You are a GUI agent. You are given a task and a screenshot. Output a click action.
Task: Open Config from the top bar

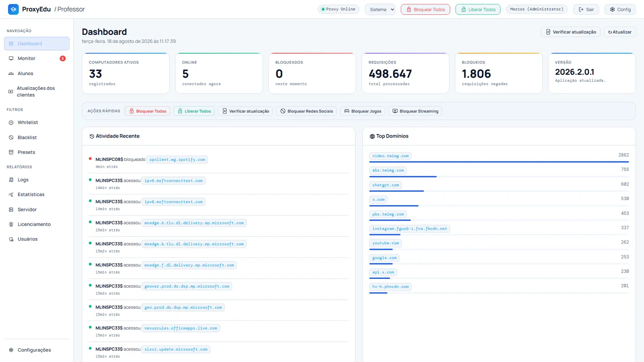(x=620, y=9)
